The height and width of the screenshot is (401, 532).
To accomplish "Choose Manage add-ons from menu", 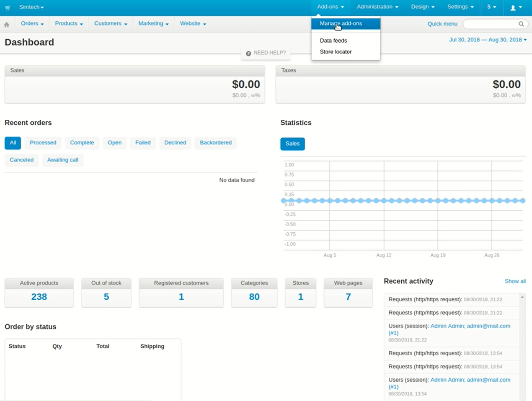I will [341, 23].
